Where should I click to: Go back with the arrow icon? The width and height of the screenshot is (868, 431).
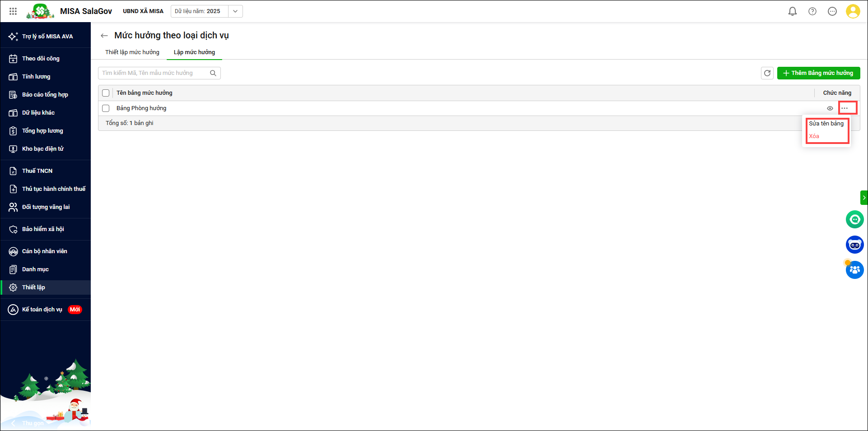104,36
